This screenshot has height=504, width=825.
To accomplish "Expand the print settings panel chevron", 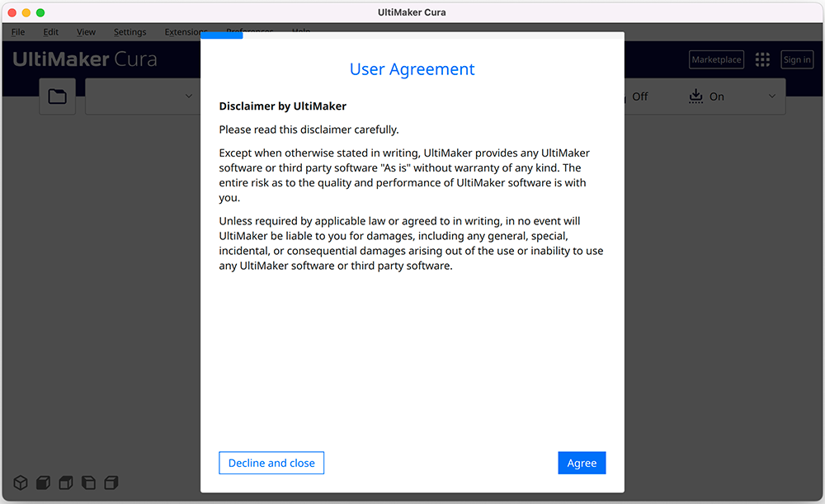I will [x=772, y=97].
